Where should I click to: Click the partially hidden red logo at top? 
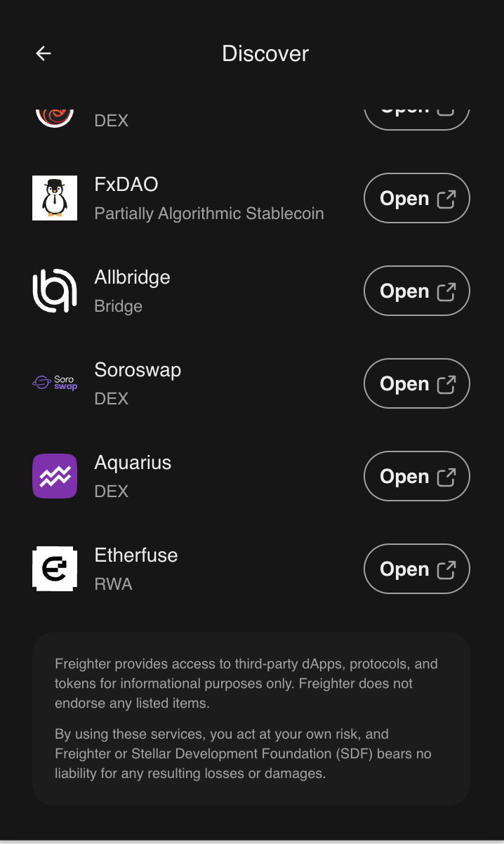tap(55, 115)
